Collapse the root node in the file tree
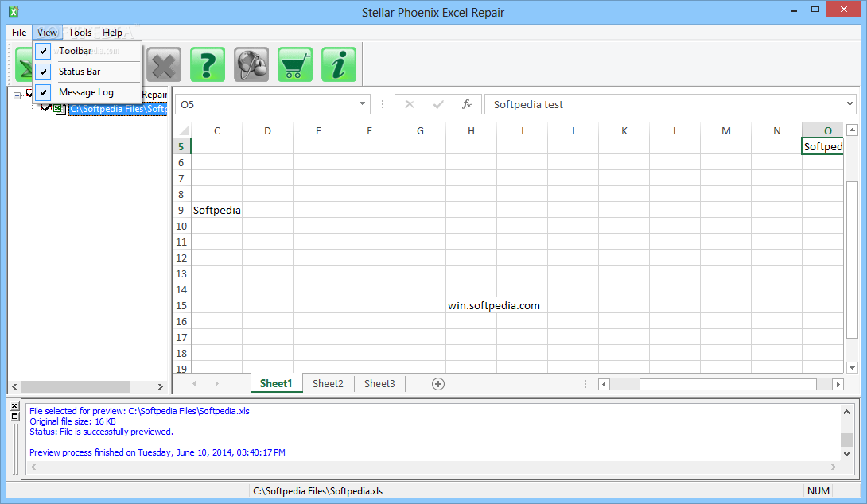This screenshot has height=504, width=867. pyautogui.click(x=17, y=95)
